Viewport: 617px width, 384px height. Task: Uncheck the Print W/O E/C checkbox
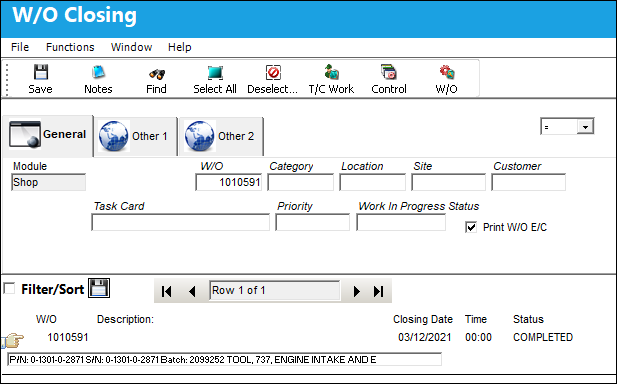[471, 227]
